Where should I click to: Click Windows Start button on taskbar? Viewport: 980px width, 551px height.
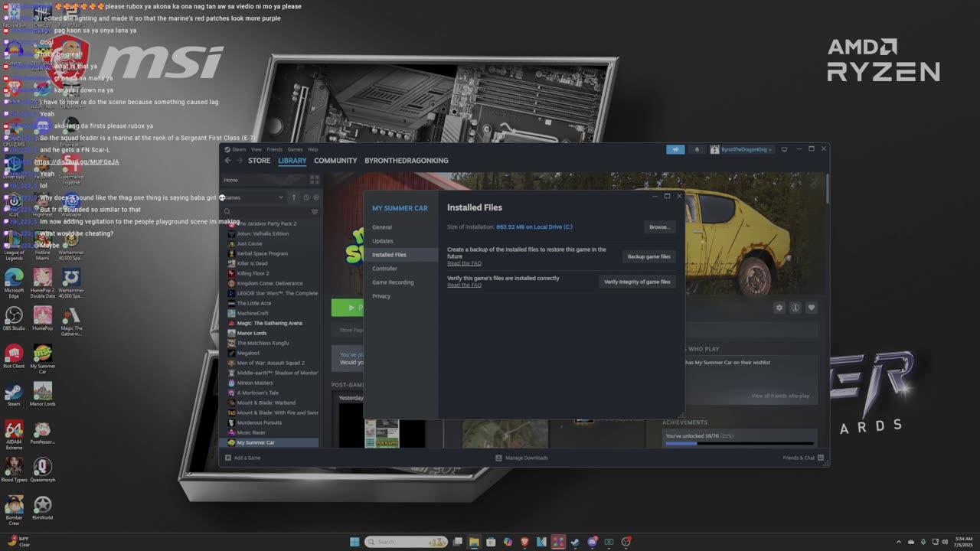coord(354,542)
